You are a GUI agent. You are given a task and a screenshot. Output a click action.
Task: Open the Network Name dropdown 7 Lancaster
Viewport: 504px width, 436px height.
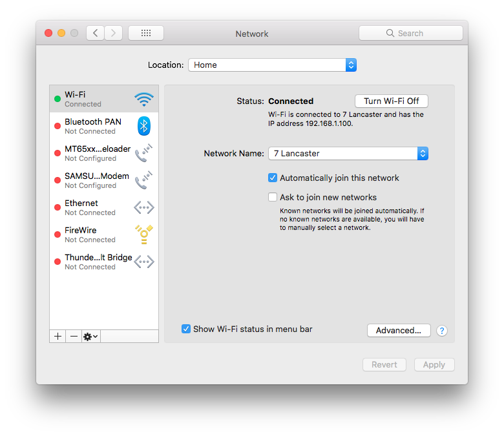[348, 154]
